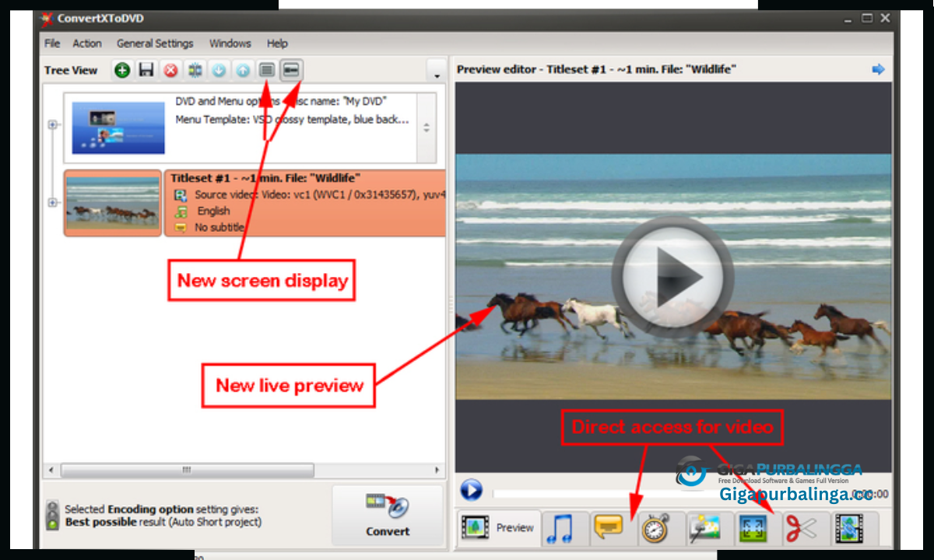Open the General Settings menu
Viewport: 934px width, 560px height.
click(x=155, y=44)
